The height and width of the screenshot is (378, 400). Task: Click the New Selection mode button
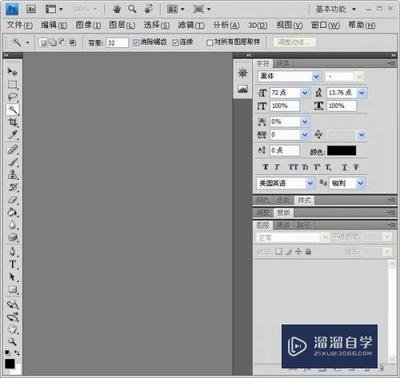tap(43, 42)
